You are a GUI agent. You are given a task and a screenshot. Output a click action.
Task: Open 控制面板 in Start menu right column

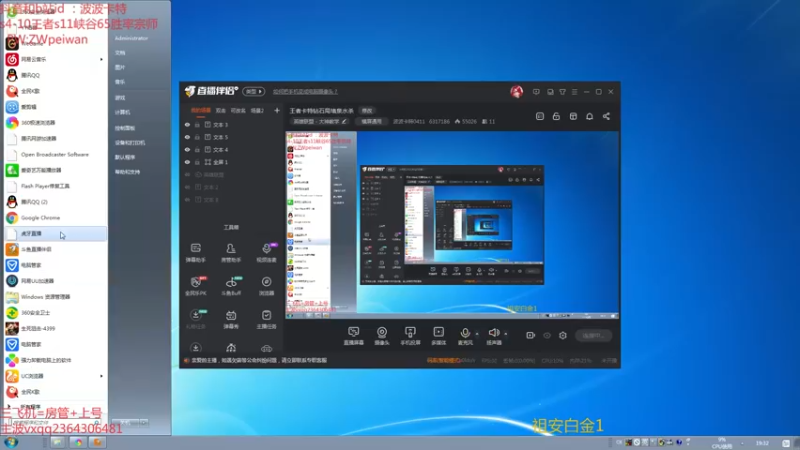[x=125, y=128]
